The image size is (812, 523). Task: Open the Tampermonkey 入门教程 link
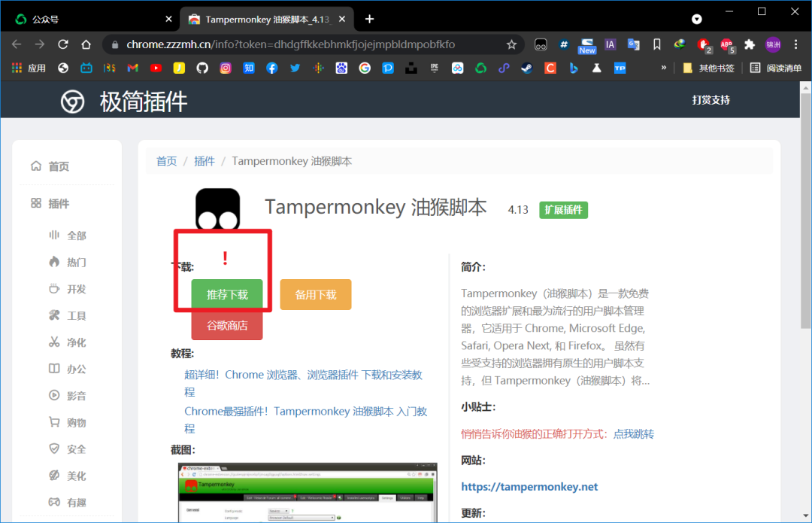pos(305,420)
